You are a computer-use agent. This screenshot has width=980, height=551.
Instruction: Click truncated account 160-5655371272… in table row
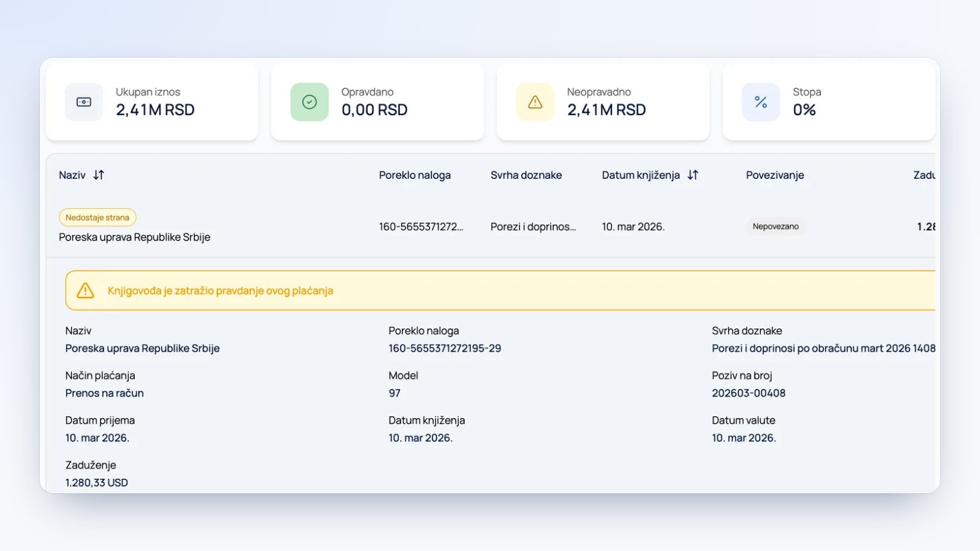(x=421, y=227)
